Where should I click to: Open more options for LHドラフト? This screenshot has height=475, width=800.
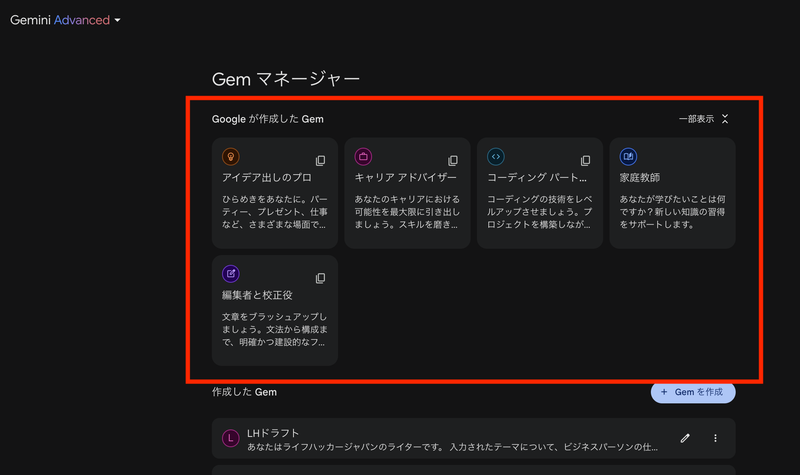pyautogui.click(x=715, y=438)
